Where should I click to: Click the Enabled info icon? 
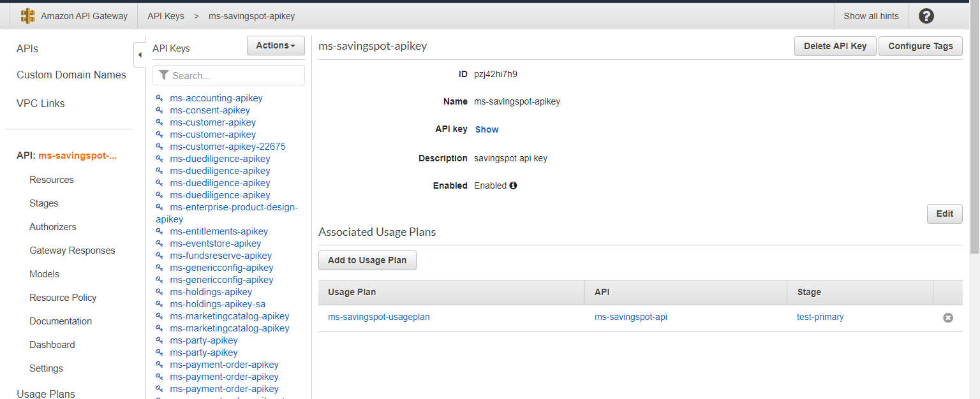(513, 185)
